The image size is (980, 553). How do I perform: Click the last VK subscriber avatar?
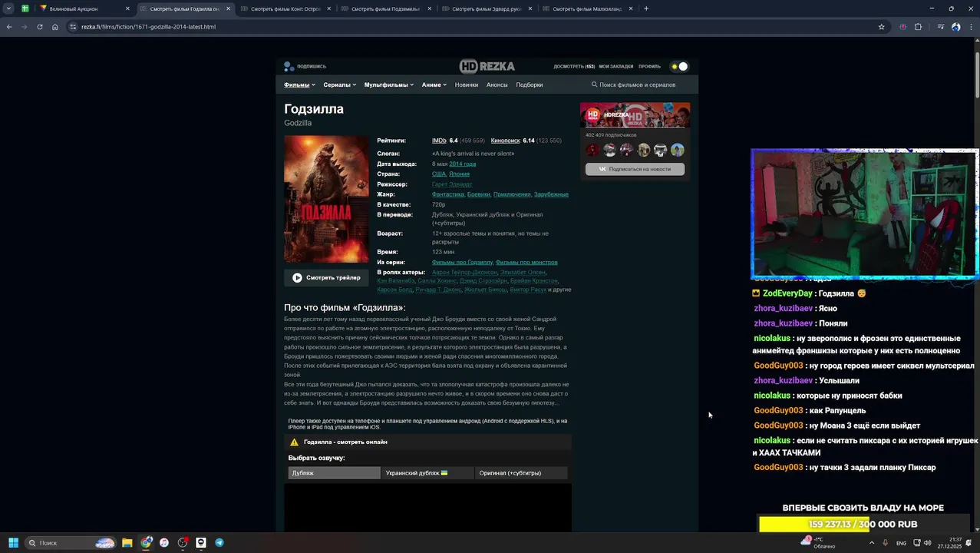point(678,150)
